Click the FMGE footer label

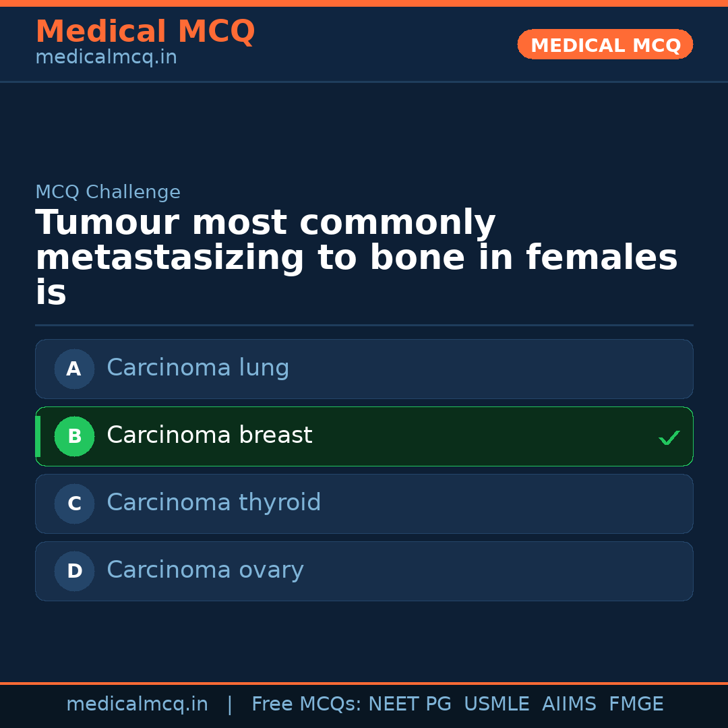click(636, 704)
